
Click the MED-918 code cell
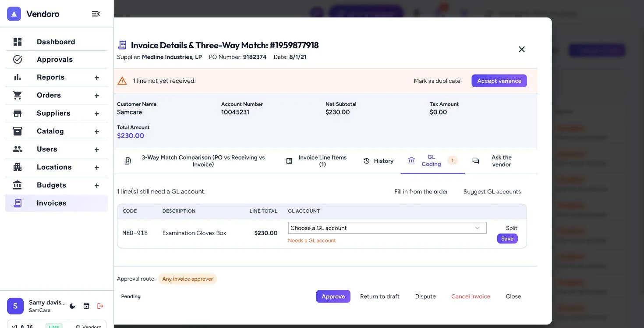[x=135, y=233]
